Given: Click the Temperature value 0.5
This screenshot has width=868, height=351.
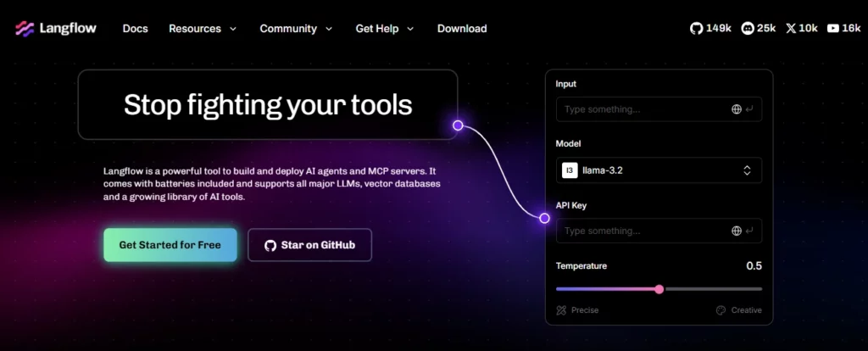Looking at the screenshot, I should 754,265.
